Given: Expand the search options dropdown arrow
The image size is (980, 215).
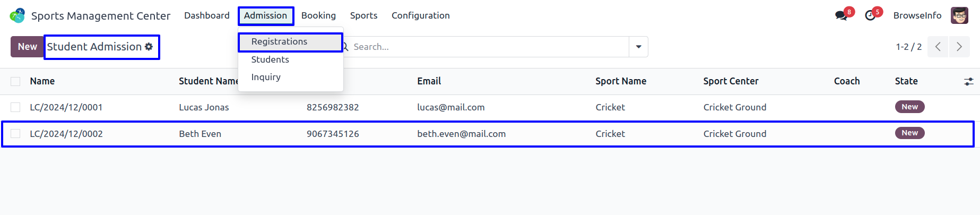Looking at the screenshot, I should (638, 47).
